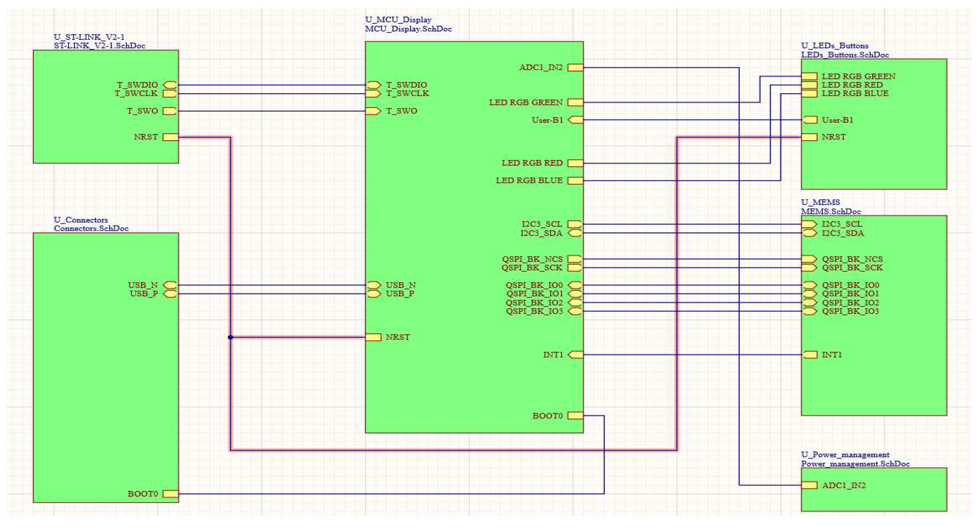Viewport: 980px width, 528px height.
Task: Select the U_Connectors sheet designator
Action: point(81,220)
